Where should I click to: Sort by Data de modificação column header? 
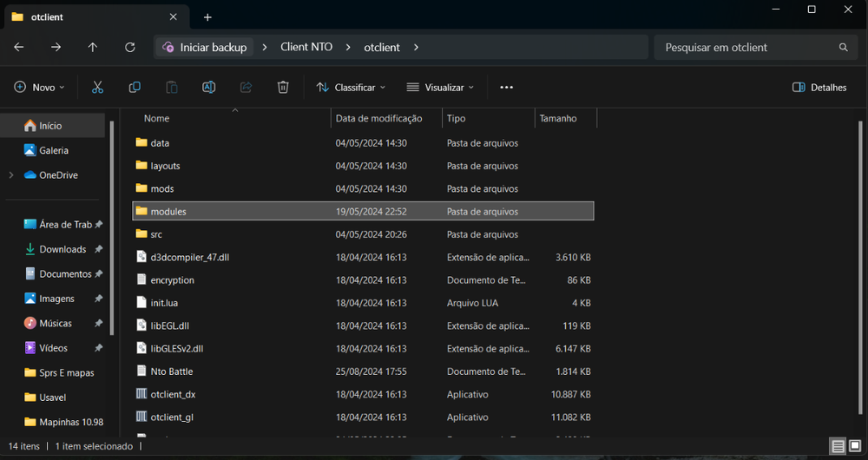378,119
